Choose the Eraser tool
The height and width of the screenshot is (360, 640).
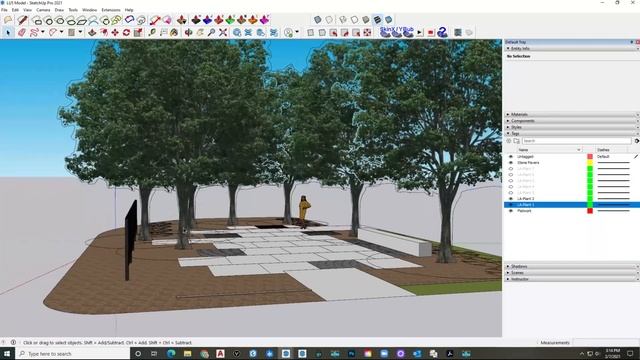(22, 32)
